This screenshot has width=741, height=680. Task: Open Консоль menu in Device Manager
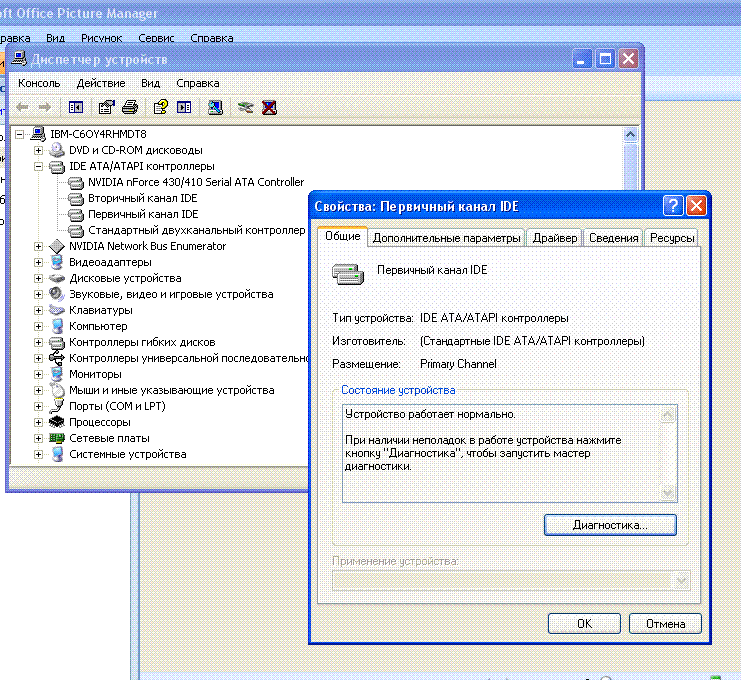pos(39,83)
